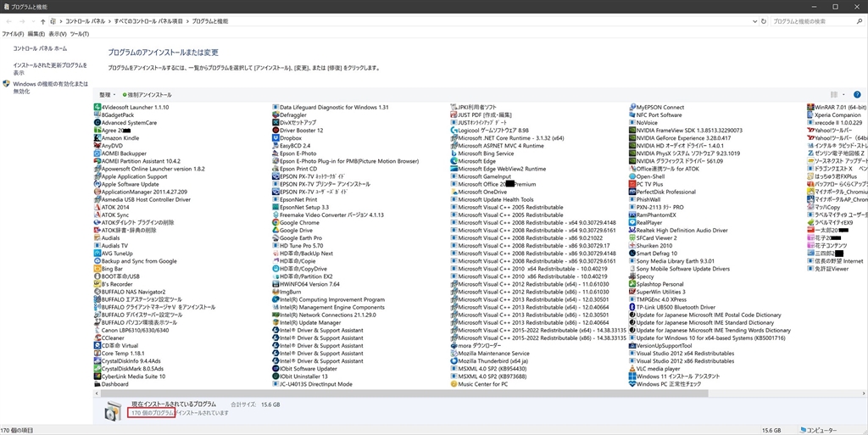Open the 表示(V) menu
868x435 pixels.
click(58, 34)
